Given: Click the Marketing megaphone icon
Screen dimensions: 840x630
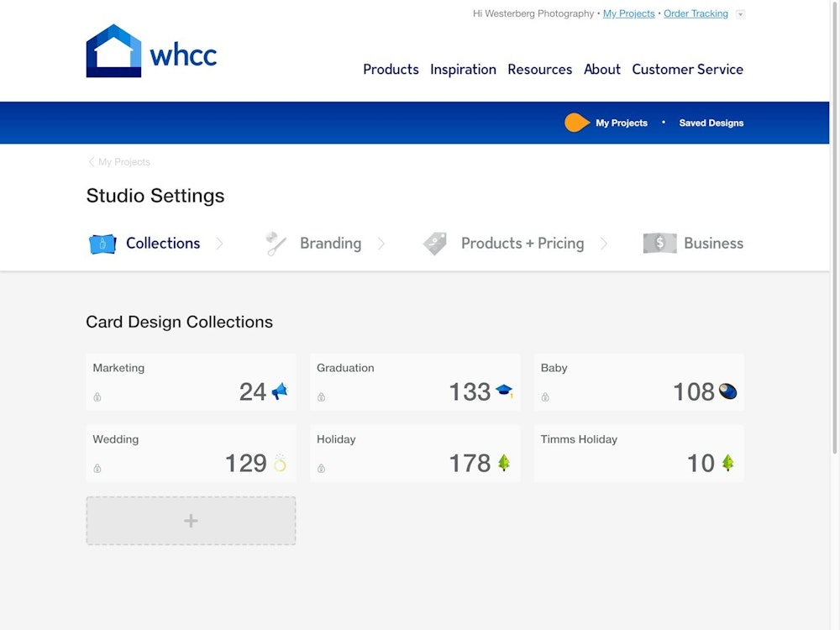Looking at the screenshot, I should click(280, 391).
